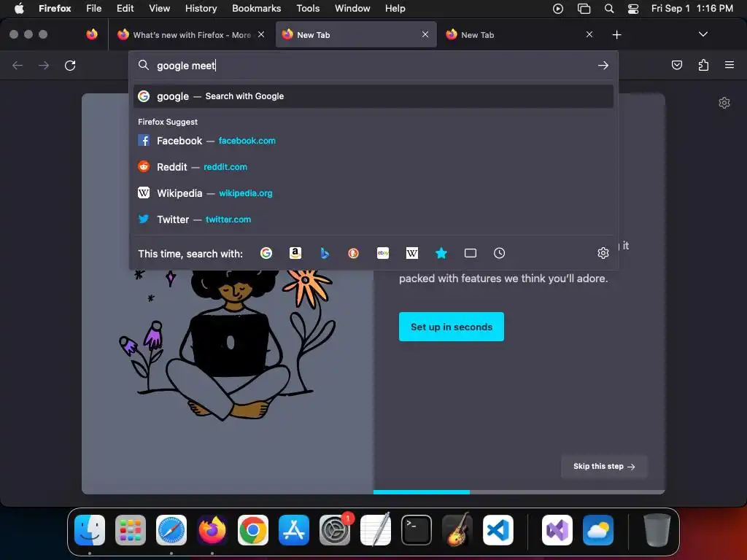Screen dimensions: 747x560
Task: Go back one page
Action: pyautogui.click(x=18, y=65)
